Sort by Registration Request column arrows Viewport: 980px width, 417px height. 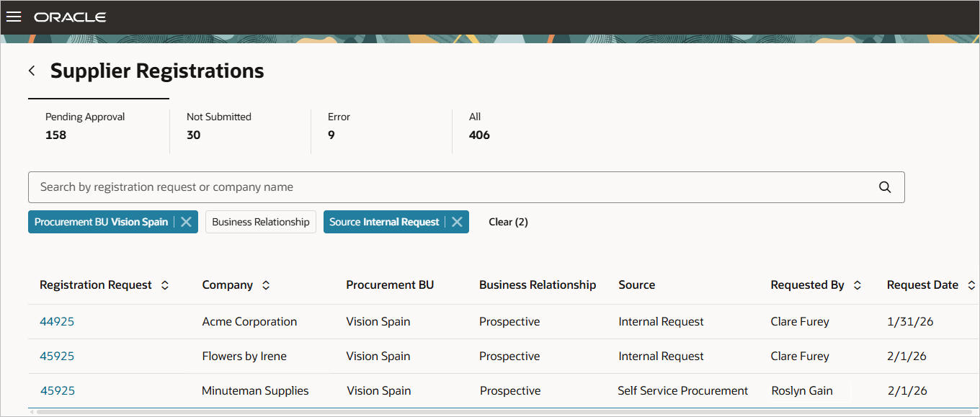tap(165, 285)
